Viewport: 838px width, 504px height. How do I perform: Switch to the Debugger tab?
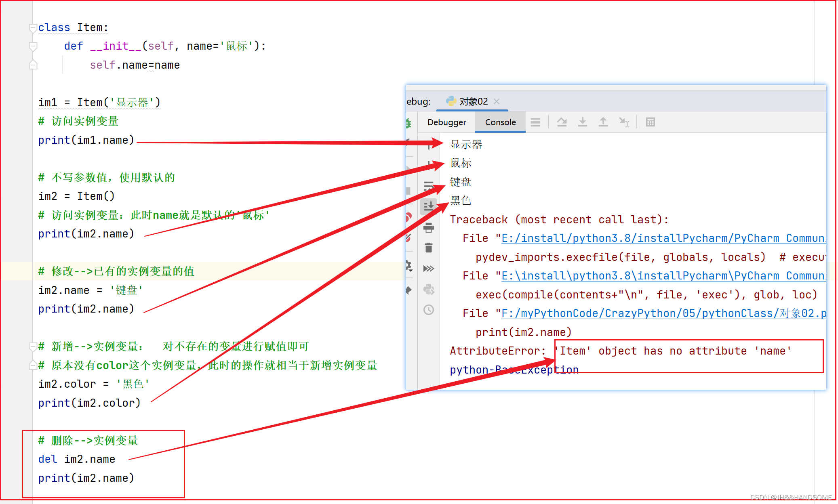[446, 122]
